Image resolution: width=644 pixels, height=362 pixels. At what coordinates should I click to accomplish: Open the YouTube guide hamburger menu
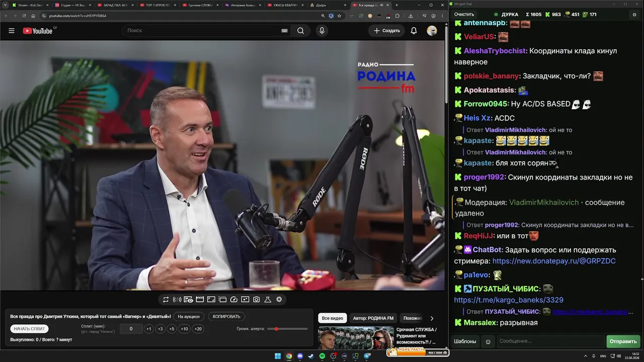(12, 31)
